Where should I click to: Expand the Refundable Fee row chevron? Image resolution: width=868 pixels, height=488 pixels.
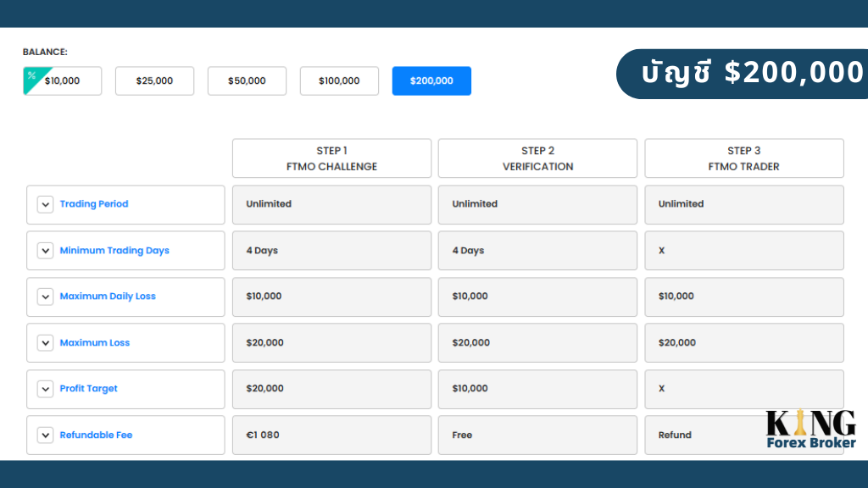tap(46, 435)
